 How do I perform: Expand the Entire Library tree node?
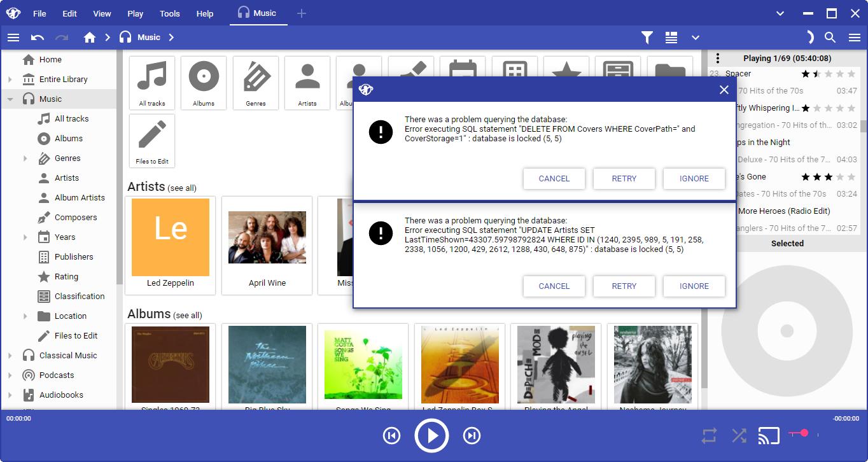pyautogui.click(x=10, y=80)
